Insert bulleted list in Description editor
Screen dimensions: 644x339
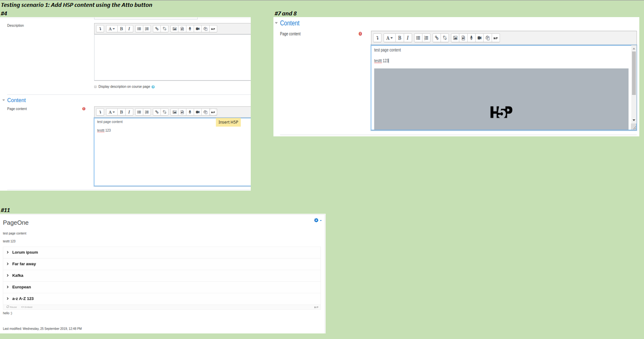coord(139,29)
